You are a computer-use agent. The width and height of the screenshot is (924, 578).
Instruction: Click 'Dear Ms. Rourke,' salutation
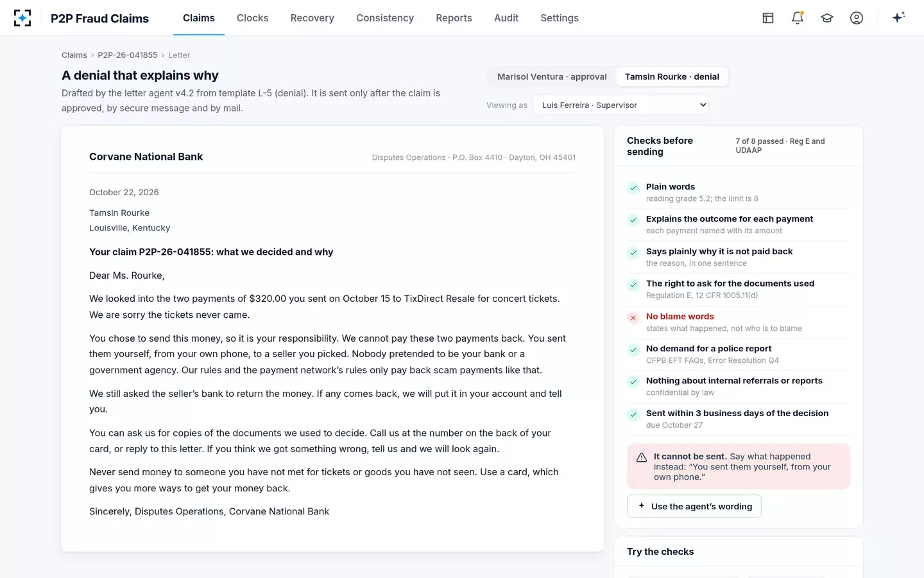[127, 276]
